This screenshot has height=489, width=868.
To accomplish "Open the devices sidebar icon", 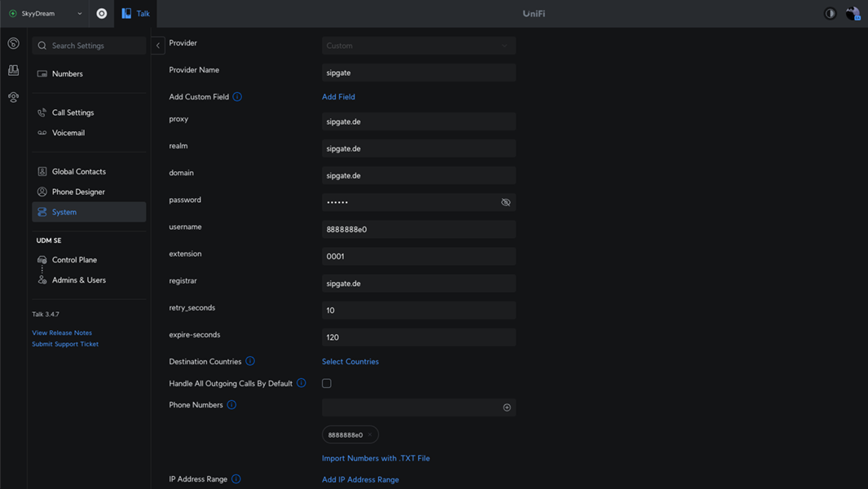I will pyautogui.click(x=13, y=70).
